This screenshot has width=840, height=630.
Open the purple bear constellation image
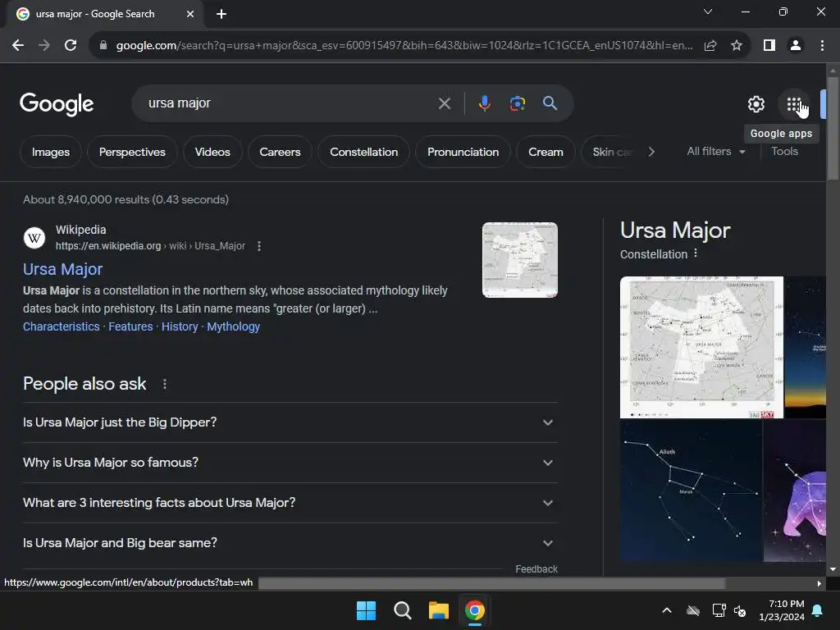pyautogui.click(x=794, y=491)
